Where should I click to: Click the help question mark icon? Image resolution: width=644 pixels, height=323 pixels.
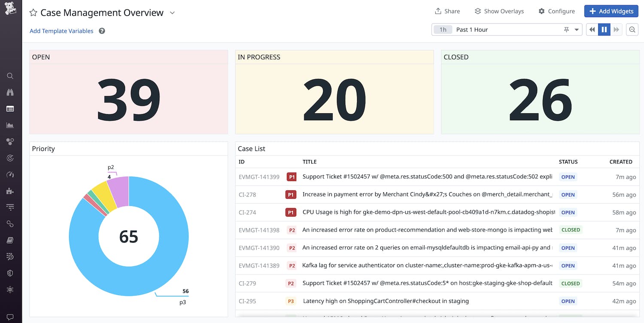coord(102,31)
